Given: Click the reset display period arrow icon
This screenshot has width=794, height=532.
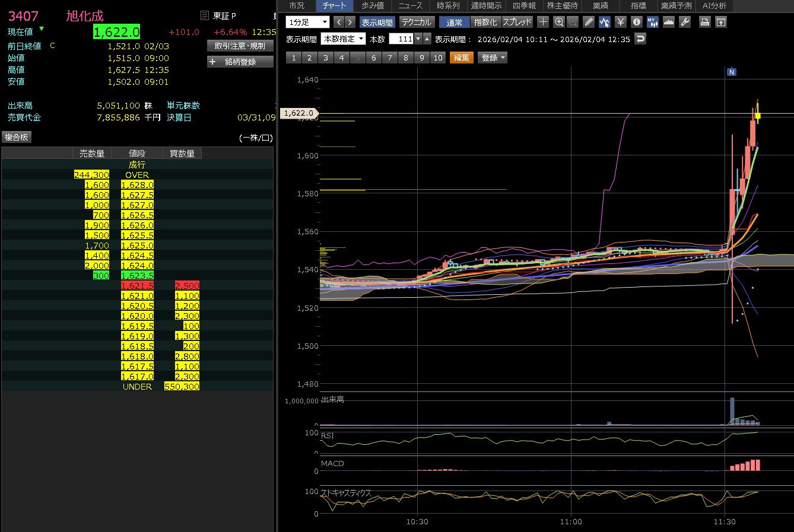Looking at the screenshot, I should click(640, 39).
